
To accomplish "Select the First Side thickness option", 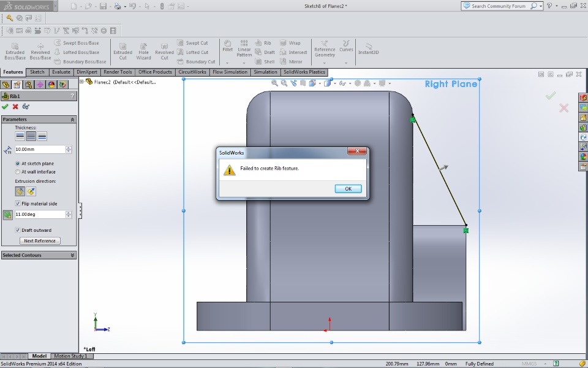I will pyautogui.click(x=20, y=136).
